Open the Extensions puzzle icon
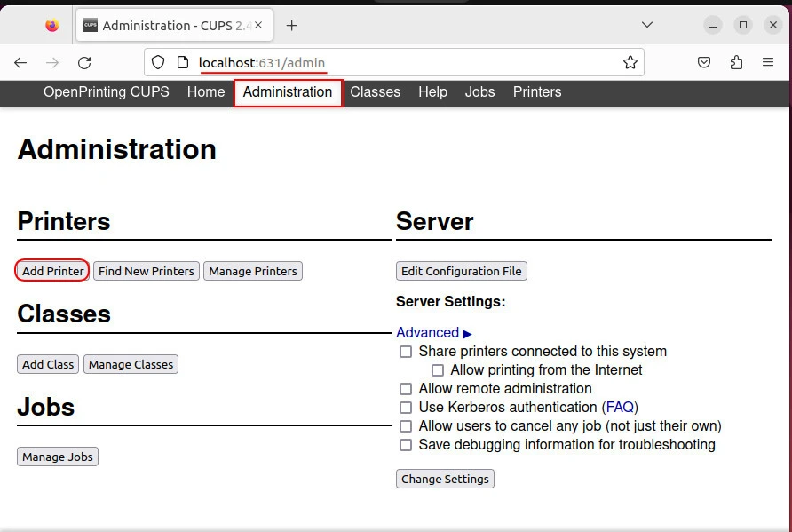Image resolution: width=792 pixels, height=532 pixels. pyautogui.click(x=735, y=63)
